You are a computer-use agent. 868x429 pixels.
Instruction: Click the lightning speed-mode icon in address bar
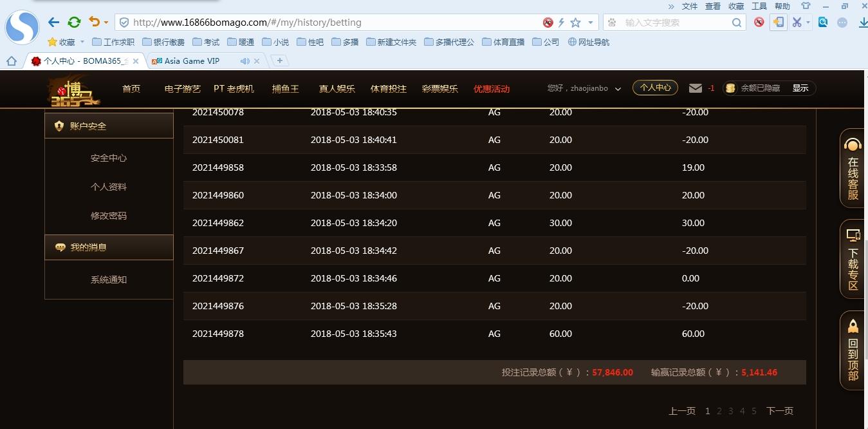(561, 23)
